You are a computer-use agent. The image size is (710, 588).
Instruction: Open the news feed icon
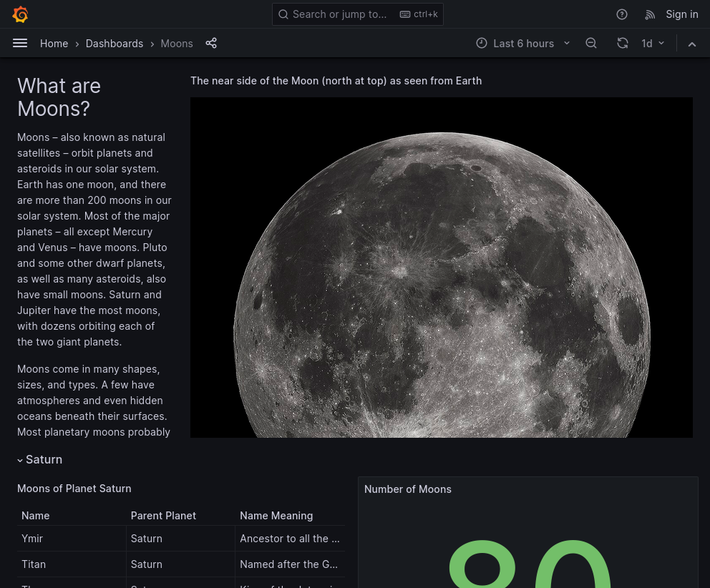pos(650,14)
